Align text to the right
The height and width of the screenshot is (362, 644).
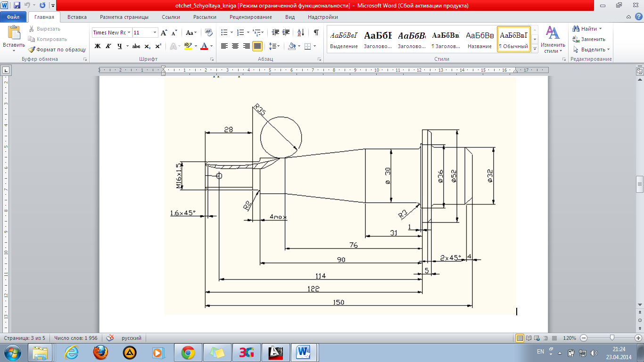pos(246,46)
